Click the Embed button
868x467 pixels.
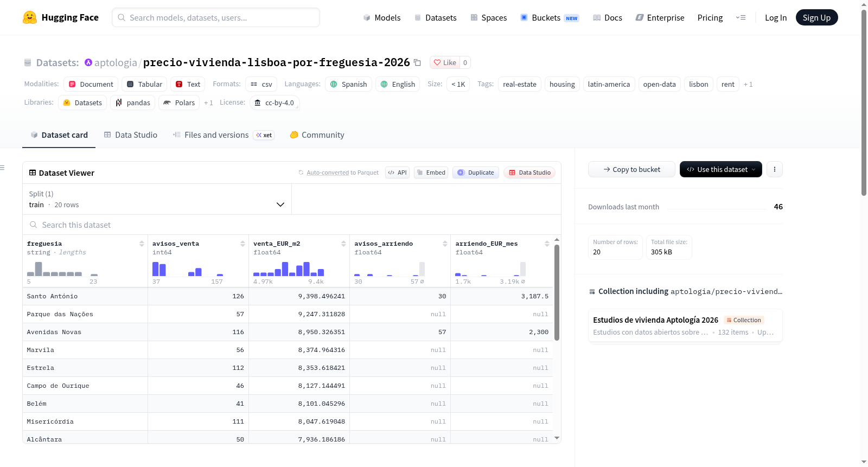(431, 172)
